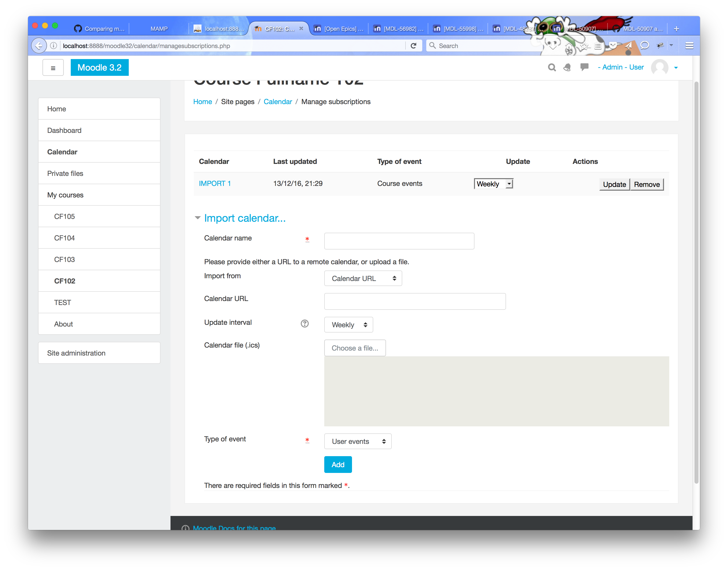Viewport: 728px width, 570px height.
Task: Switch to the [MDL-55998] tab
Action: pyautogui.click(x=458, y=29)
